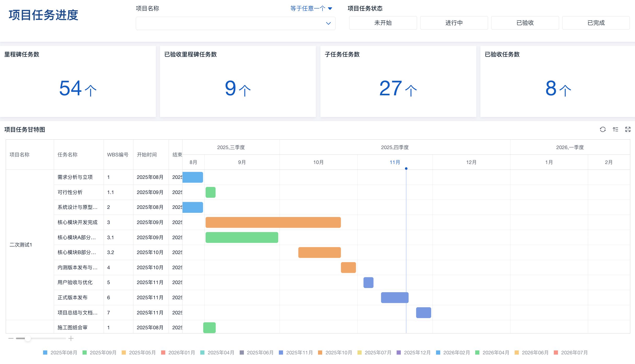Screen dimensions: 635x364
Task: Click the Gantt zoom slider handle
Action: 28,338
